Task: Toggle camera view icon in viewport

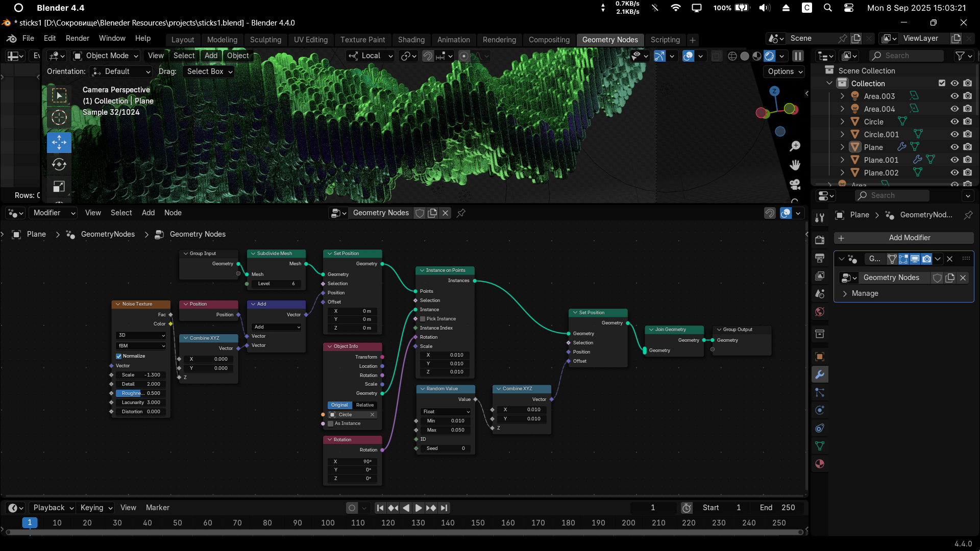Action: (795, 184)
